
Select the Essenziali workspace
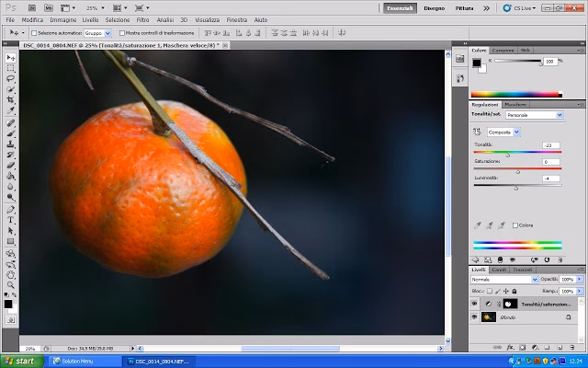pyautogui.click(x=401, y=8)
